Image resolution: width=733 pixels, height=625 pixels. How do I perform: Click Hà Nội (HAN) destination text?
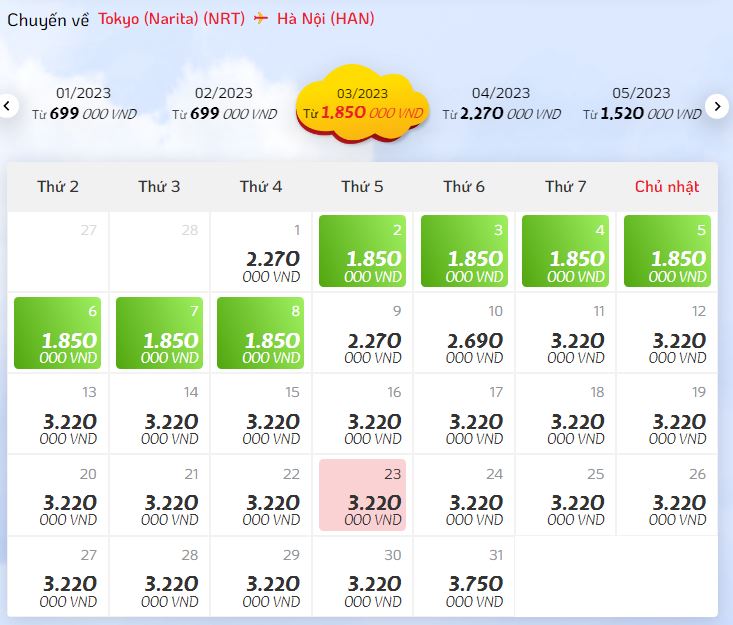coord(326,19)
